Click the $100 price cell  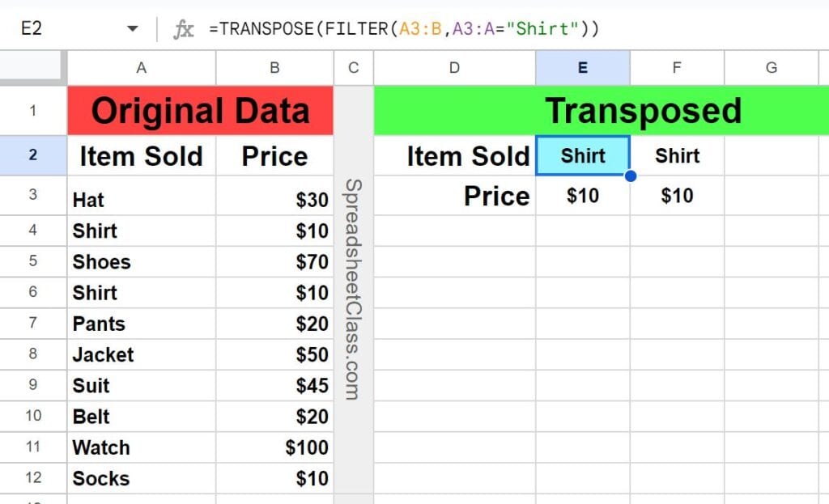click(274, 447)
